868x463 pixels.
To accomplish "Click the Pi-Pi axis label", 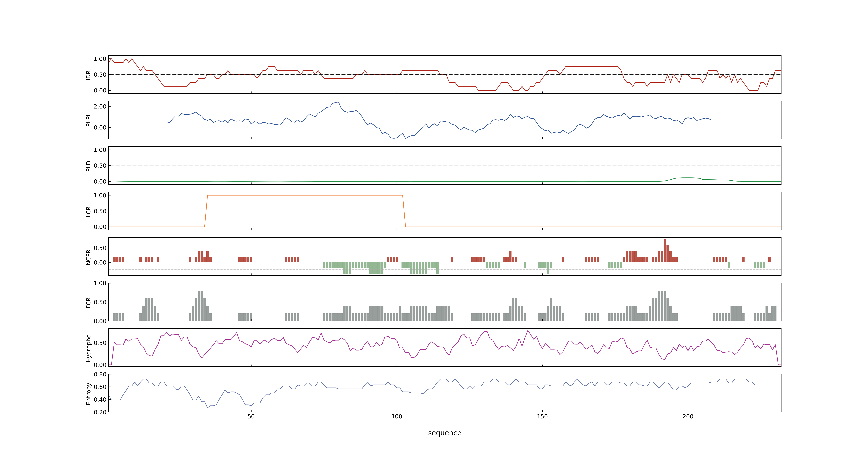I will pos(88,120).
